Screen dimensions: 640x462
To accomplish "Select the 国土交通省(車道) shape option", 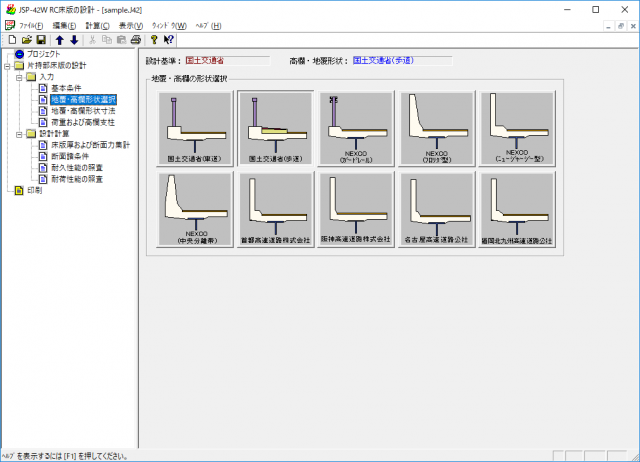I will tap(194, 128).
